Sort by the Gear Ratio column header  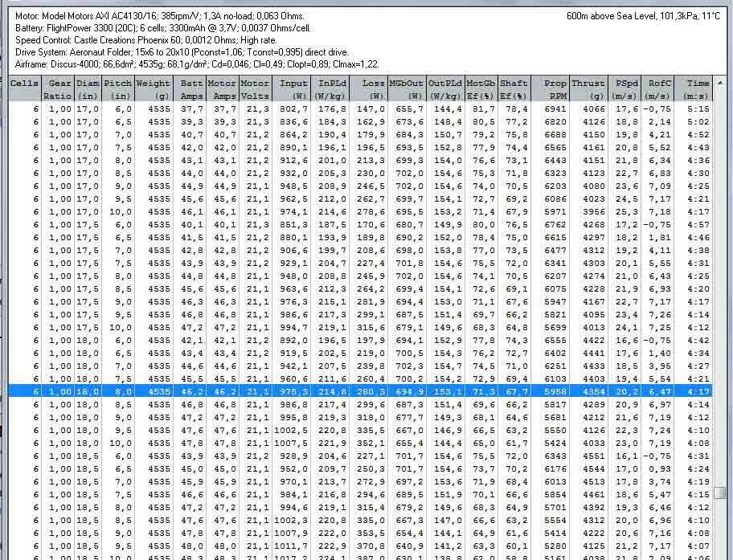(59, 88)
